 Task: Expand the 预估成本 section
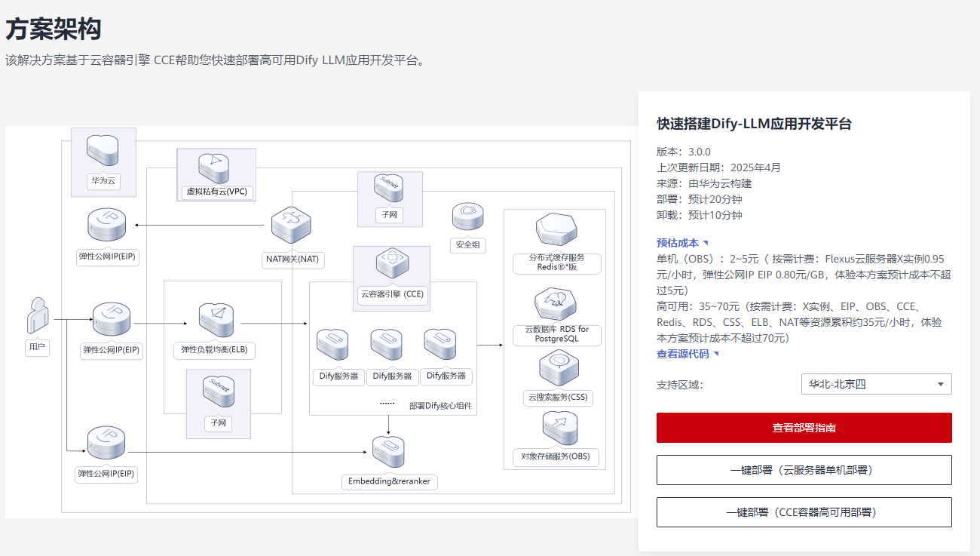[x=683, y=243]
